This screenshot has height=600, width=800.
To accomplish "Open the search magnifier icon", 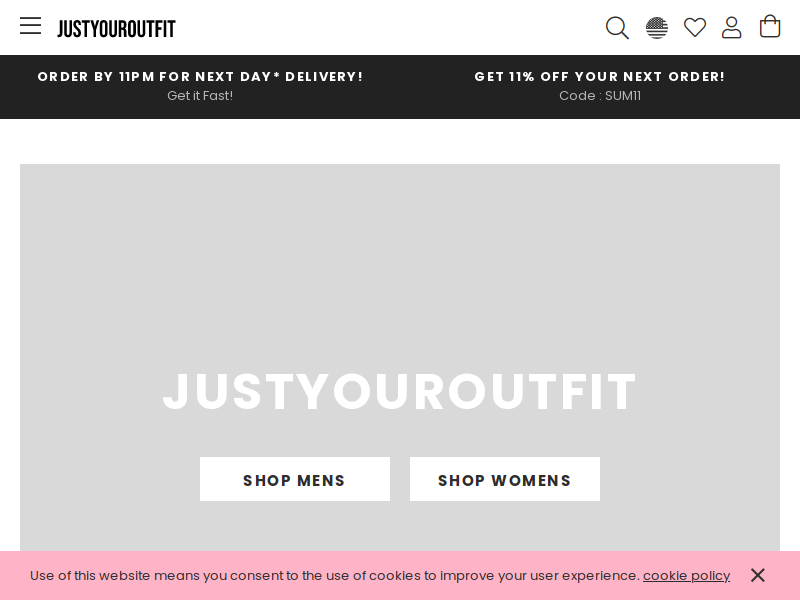I will click(617, 28).
